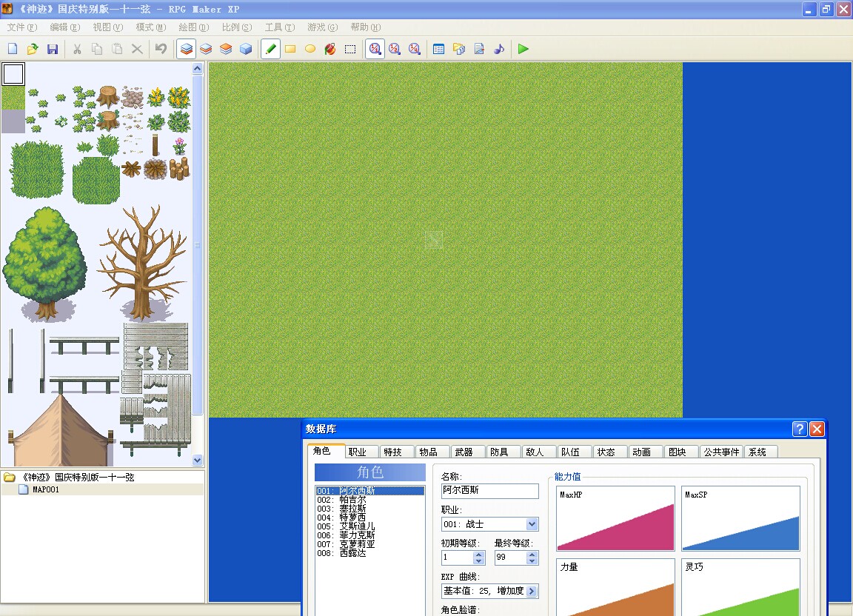Open the 职业 class dropdown
Image resolution: width=853 pixels, height=616 pixels.
click(x=532, y=524)
